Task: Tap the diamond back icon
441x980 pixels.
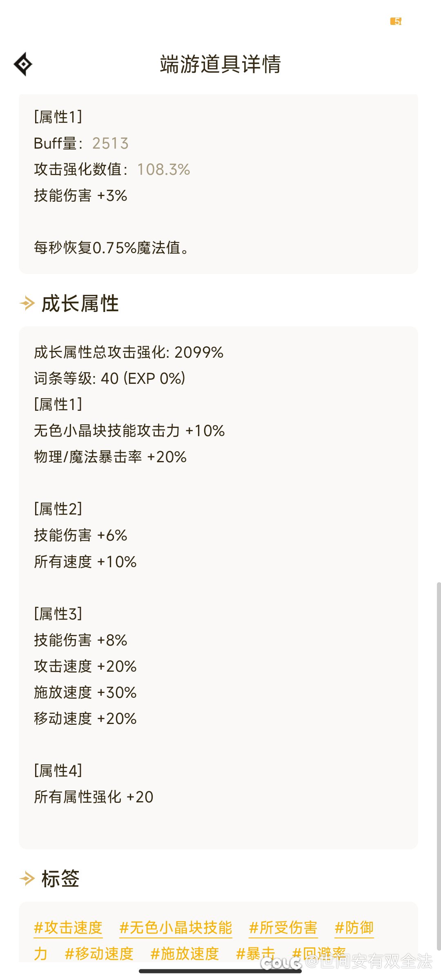Action: 23,64
